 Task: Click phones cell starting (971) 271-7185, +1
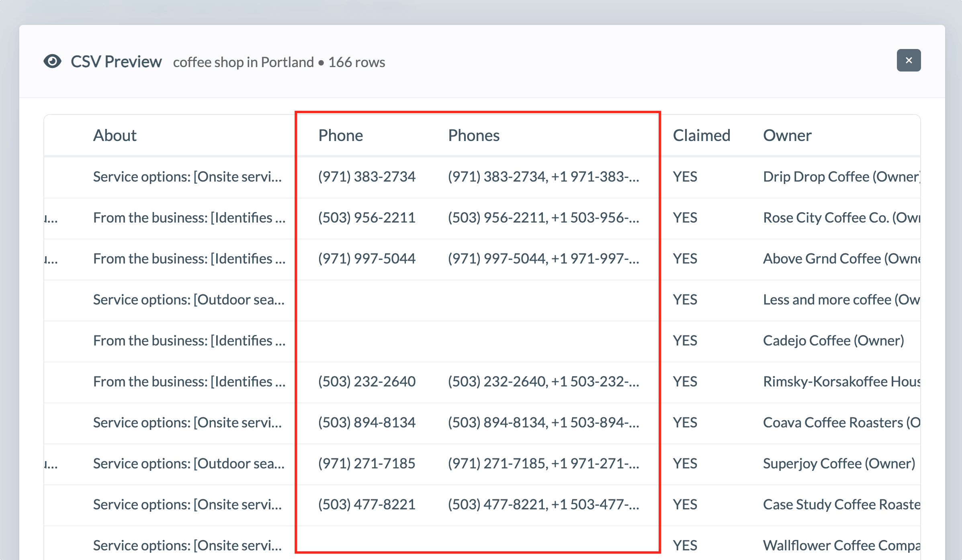coord(544,464)
